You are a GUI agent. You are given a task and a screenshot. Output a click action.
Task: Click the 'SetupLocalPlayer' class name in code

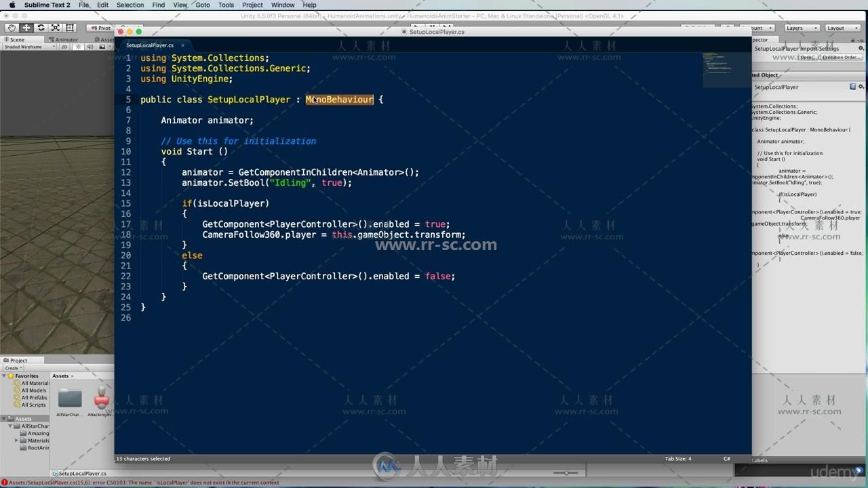[249, 100]
